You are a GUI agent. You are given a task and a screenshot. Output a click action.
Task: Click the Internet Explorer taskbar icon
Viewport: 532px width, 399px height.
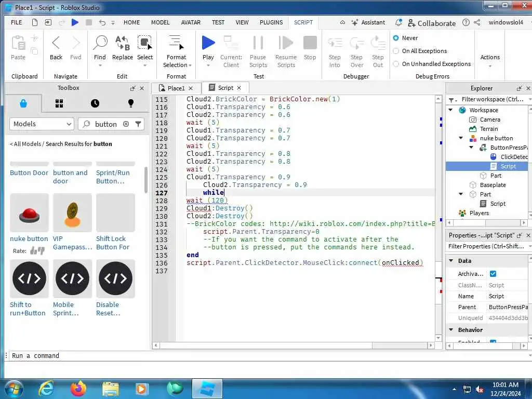(46, 389)
